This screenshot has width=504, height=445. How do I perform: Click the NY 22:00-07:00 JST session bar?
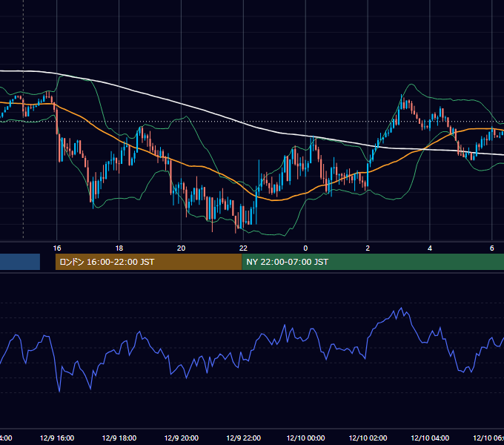tap(373, 262)
